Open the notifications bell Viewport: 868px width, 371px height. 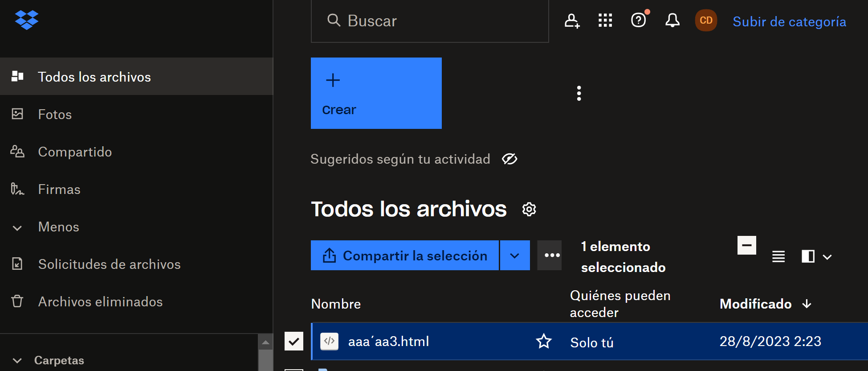tap(672, 21)
